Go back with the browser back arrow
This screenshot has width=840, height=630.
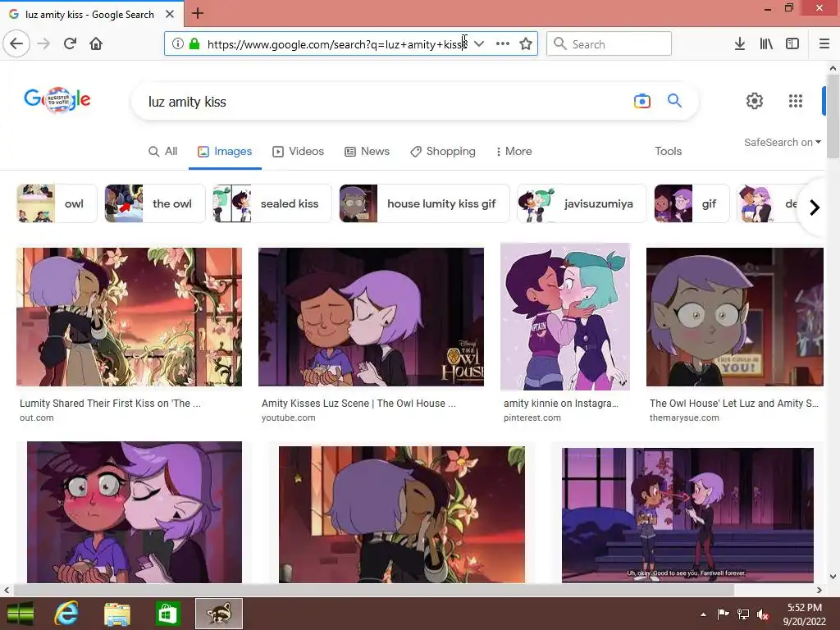point(16,43)
